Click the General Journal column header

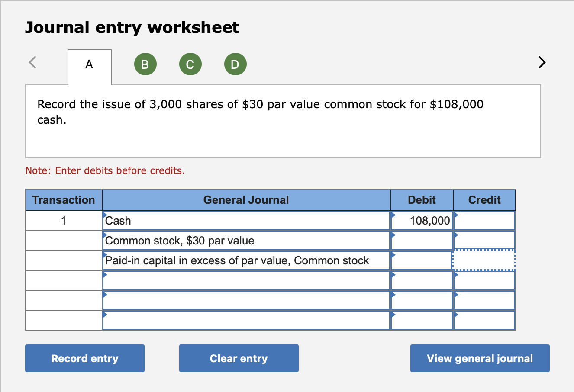(246, 200)
